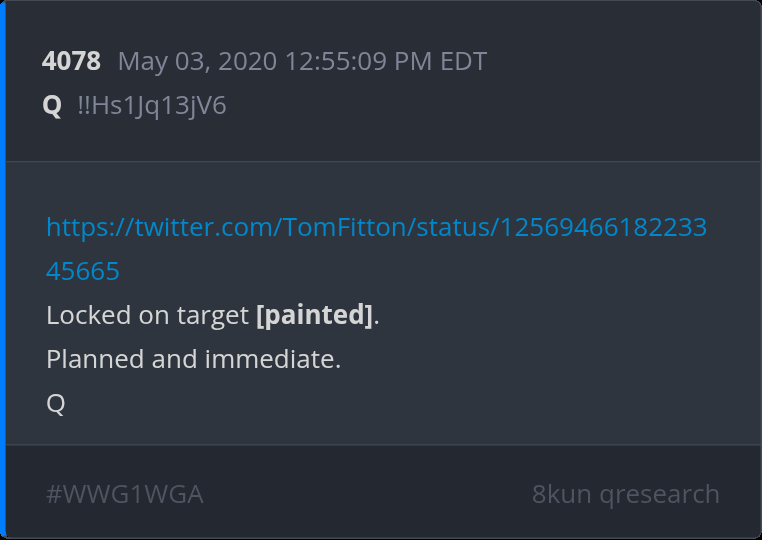Click the EDT timezone label
762x540 pixels.
click(x=463, y=62)
